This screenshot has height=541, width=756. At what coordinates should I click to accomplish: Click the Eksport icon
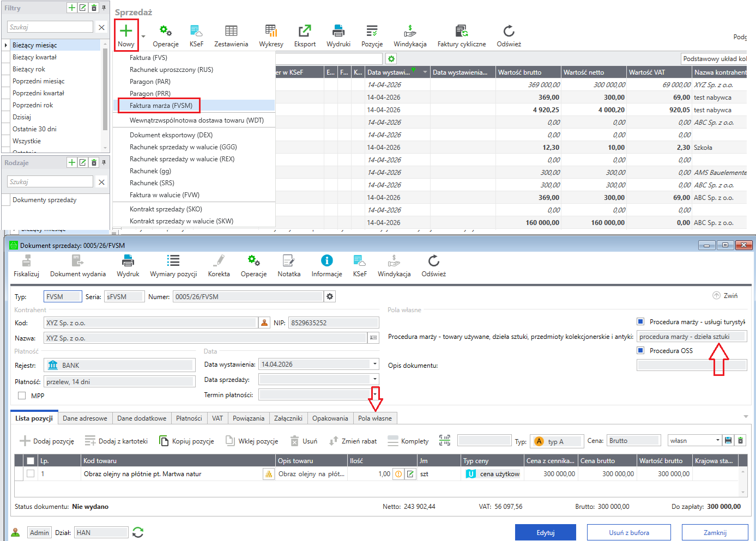(305, 31)
